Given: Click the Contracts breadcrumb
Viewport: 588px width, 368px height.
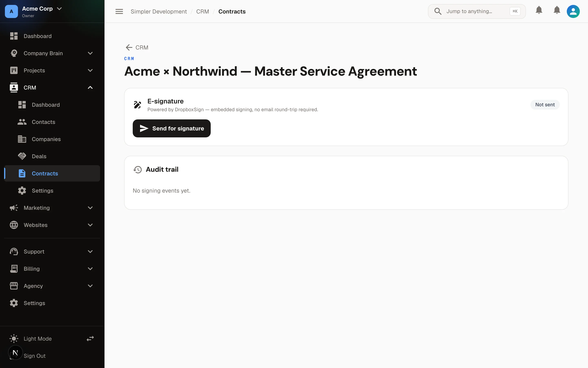Looking at the screenshot, I should (x=232, y=11).
